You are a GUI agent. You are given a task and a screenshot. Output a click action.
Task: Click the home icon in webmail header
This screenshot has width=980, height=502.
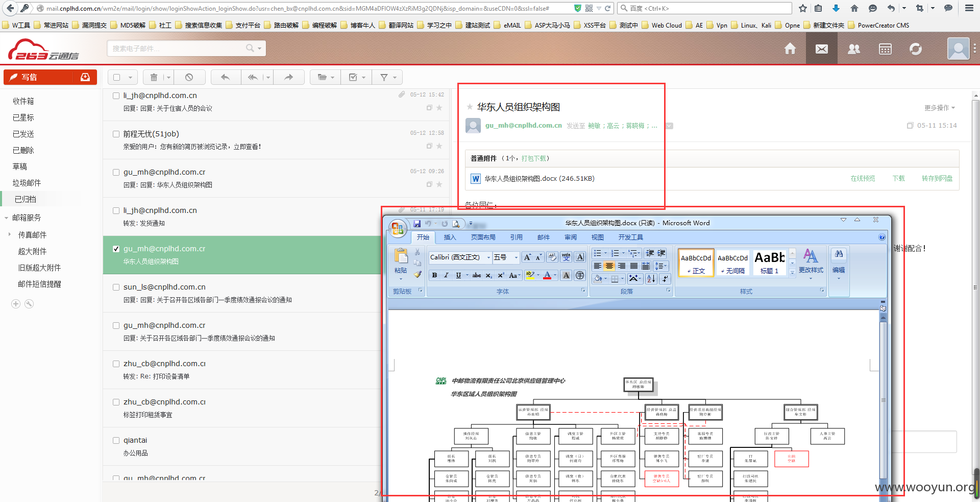pyautogui.click(x=790, y=49)
